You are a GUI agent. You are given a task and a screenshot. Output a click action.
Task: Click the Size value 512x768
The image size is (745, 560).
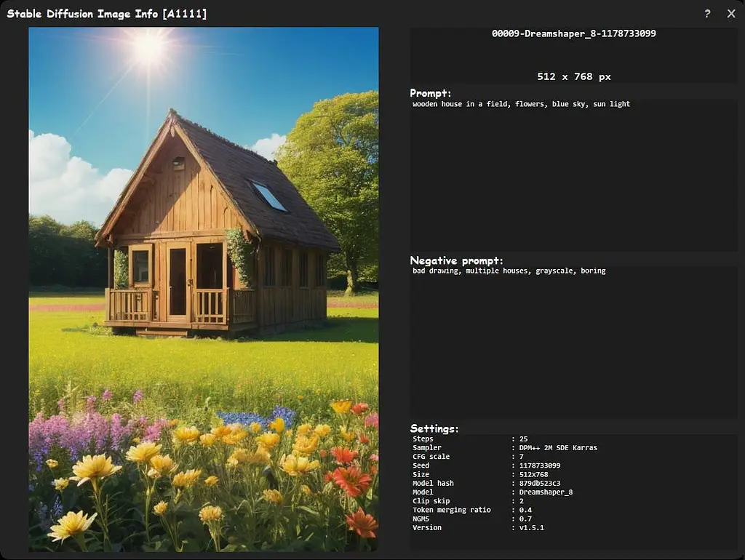click(x=533, y=474)
